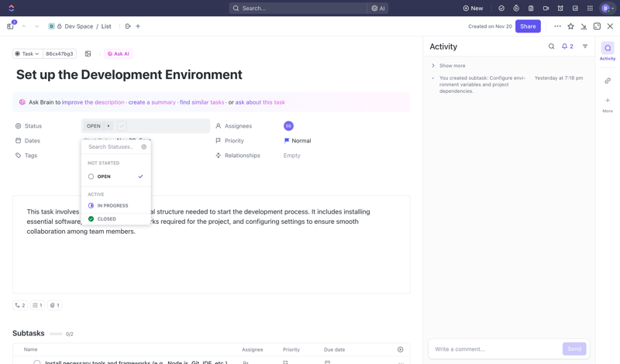
Task: Click the Write a comment field
Action: pyautogui.click(x=496, y=349)
